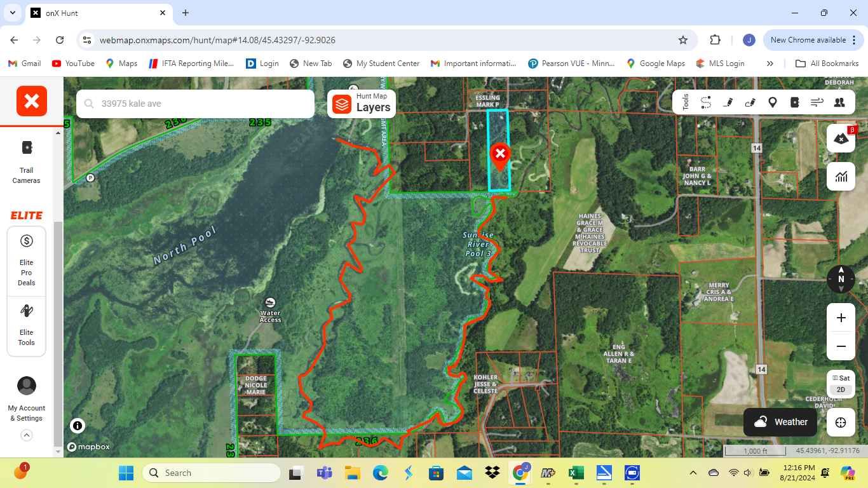
Task: Click the mapbox attribution logo
Action: point(88,447)
